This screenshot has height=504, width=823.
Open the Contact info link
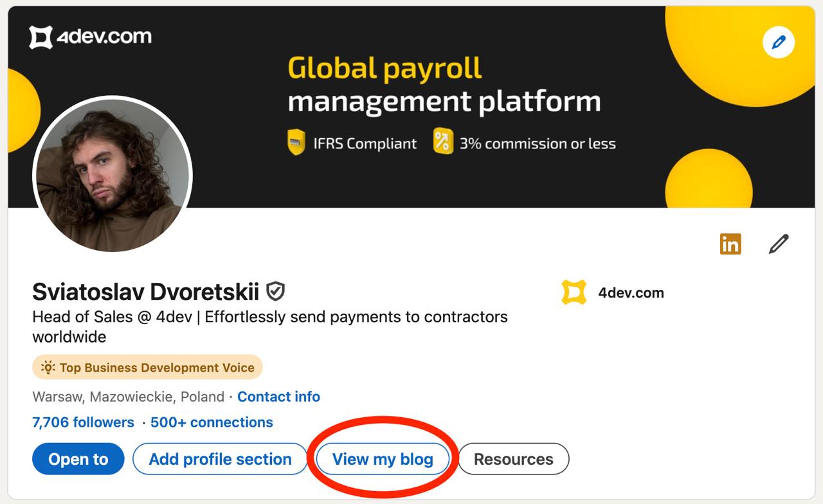pyautogui.click(x=278, y=397)
